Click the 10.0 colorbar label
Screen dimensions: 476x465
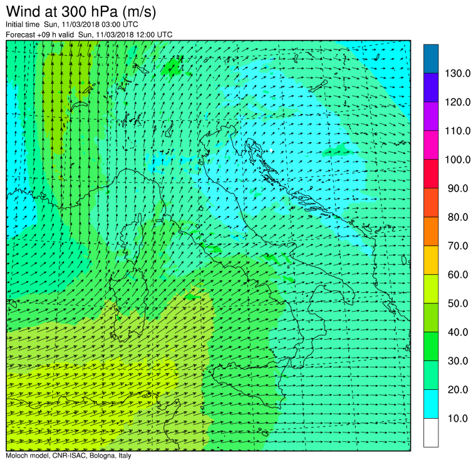(458, 418)
